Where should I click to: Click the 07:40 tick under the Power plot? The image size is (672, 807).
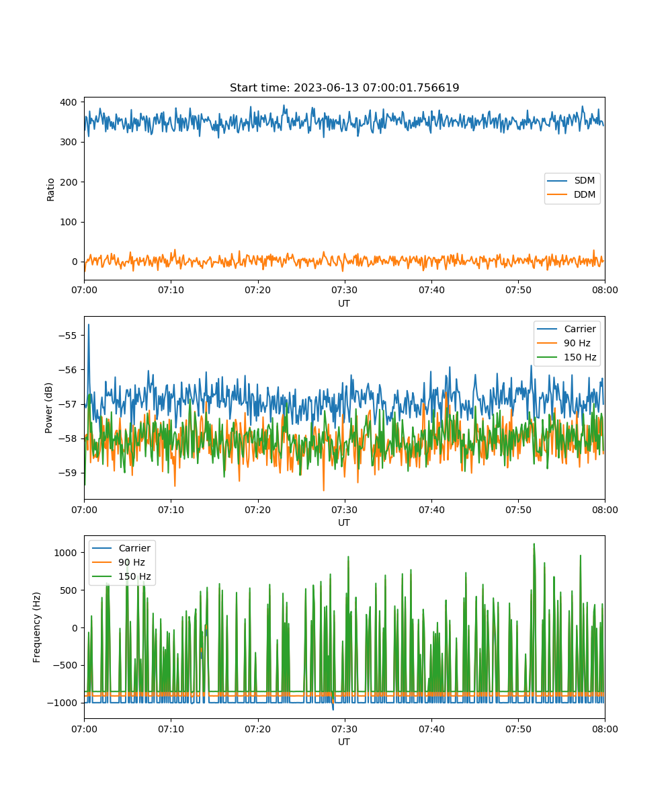(431, 509)
